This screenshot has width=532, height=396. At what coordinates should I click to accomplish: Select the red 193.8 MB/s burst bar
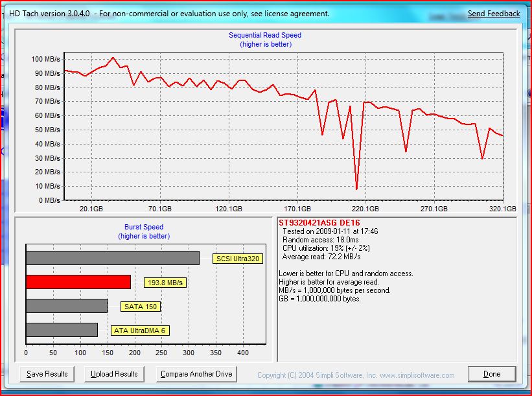(x=78, y=282)
